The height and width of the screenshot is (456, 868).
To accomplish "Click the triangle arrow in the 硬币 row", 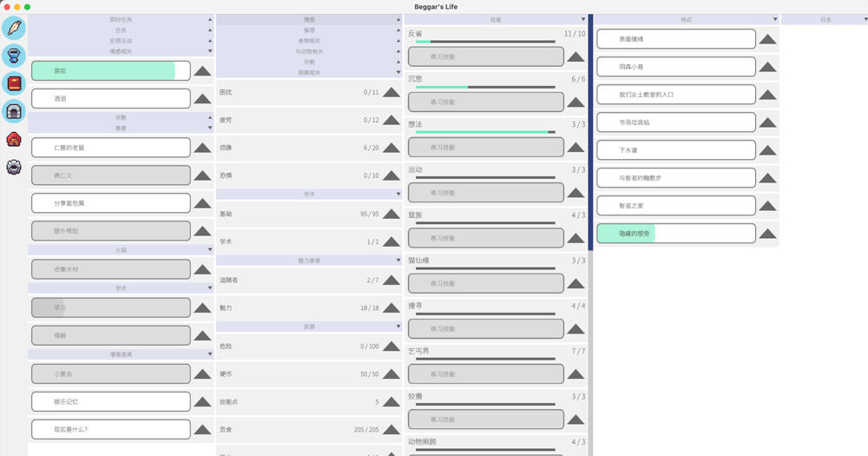I will [x=391, y=374].
